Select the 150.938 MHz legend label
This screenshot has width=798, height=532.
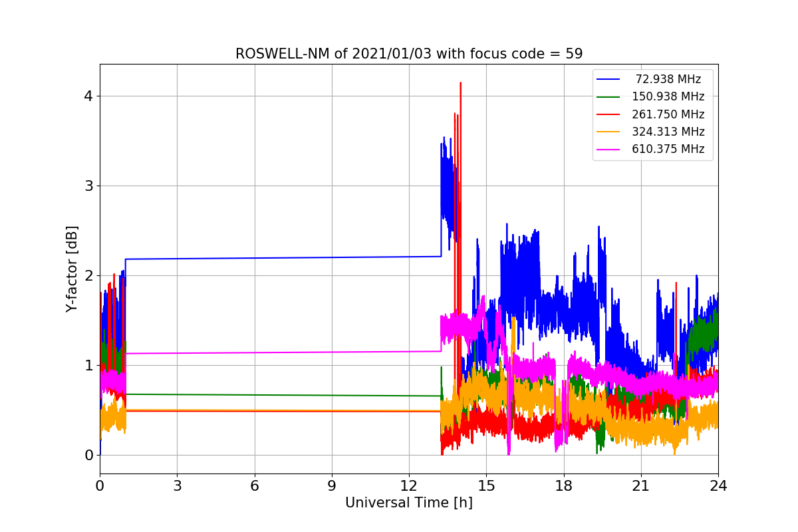[668, 96]
